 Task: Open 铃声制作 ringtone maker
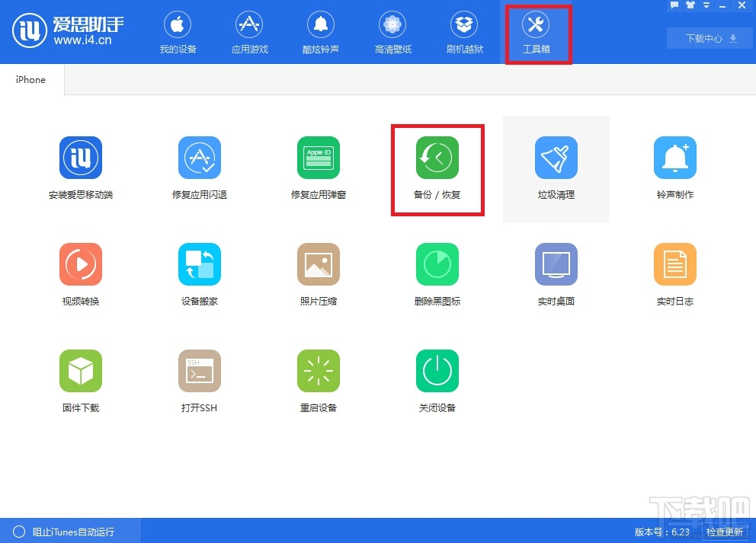click(674, 168)
